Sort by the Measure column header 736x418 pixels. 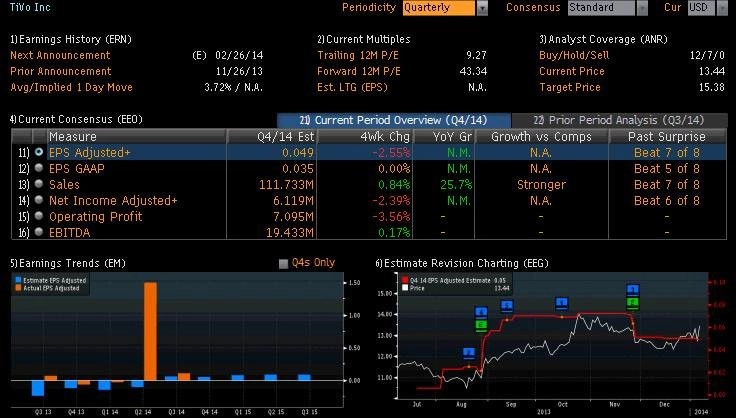click(x=136, y=137)
